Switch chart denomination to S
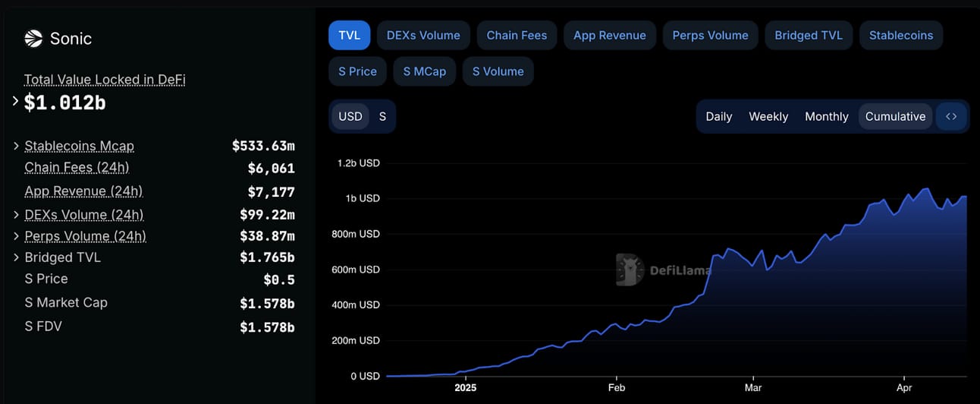The image size is (980, 404). (x=382, y=116)
